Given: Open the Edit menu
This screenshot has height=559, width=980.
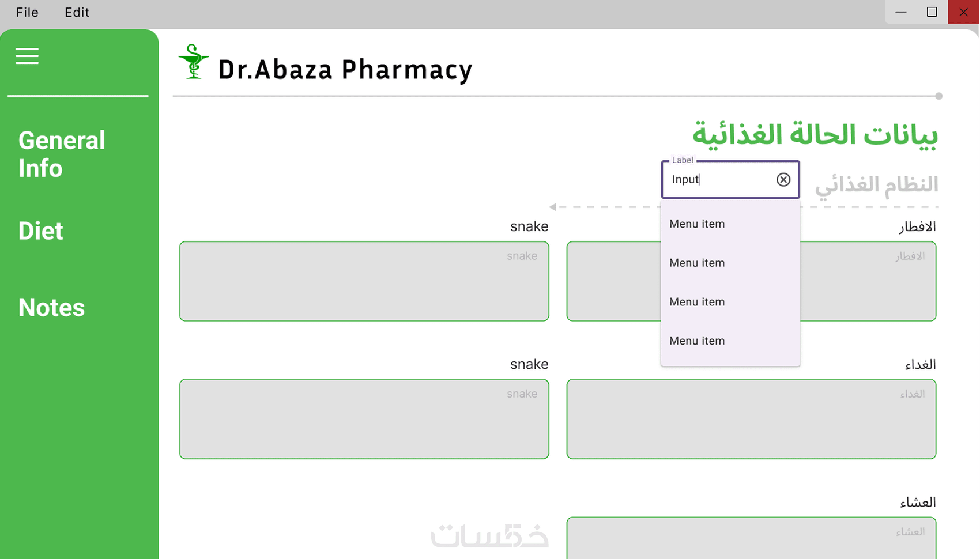Looking at the screenshot, I should tap(77, 12).
